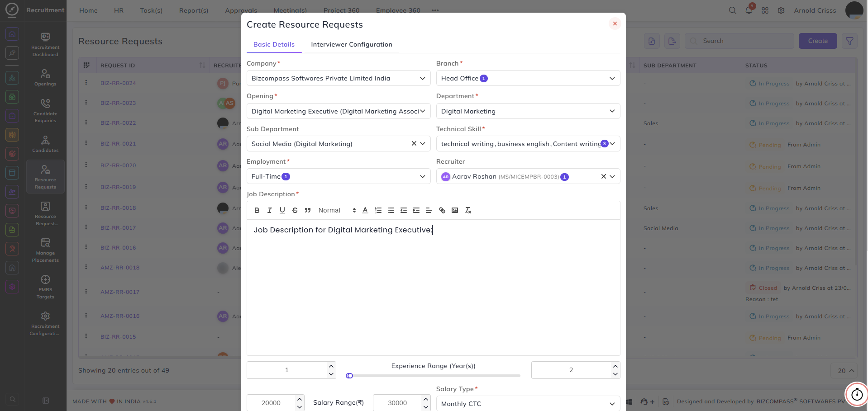The width and height of the screenshot is (868, 411).
Task: Open the apps grid in the header
Action: click(x=765, y=10)
